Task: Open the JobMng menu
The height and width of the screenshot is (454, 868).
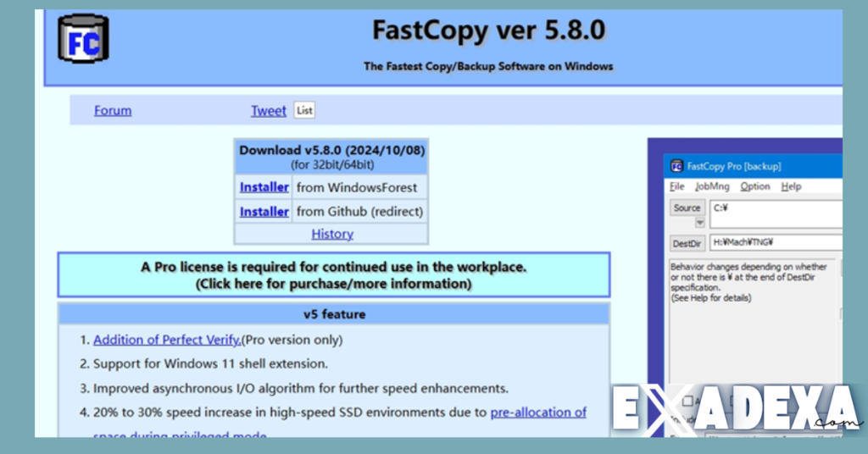Action: tap(712, 186)
